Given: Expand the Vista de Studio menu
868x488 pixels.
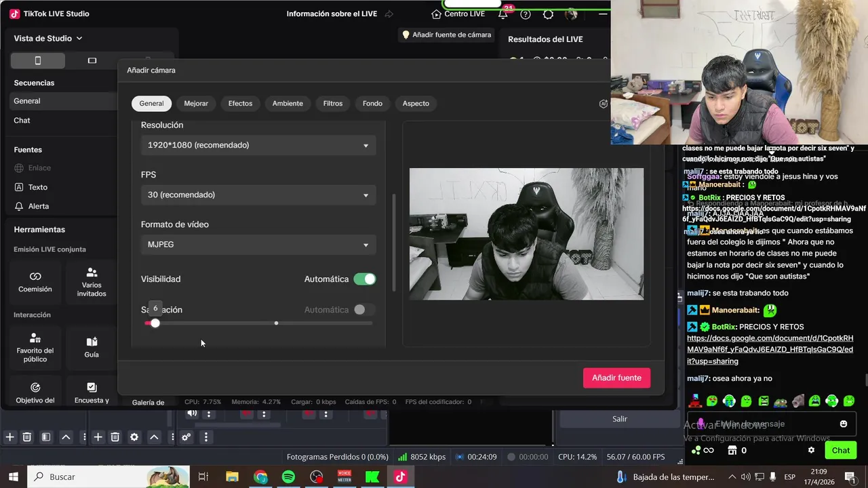Looking at the screenshot, I should (x=48, y=39).
